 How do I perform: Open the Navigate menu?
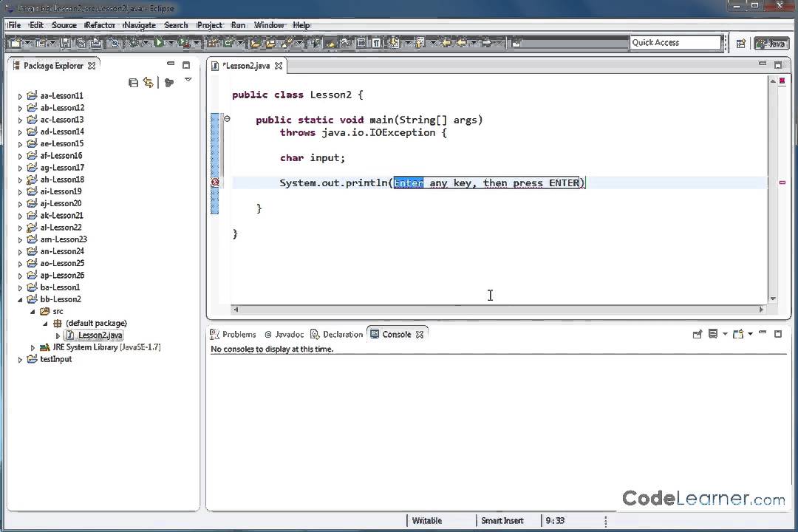coord(140,25)
